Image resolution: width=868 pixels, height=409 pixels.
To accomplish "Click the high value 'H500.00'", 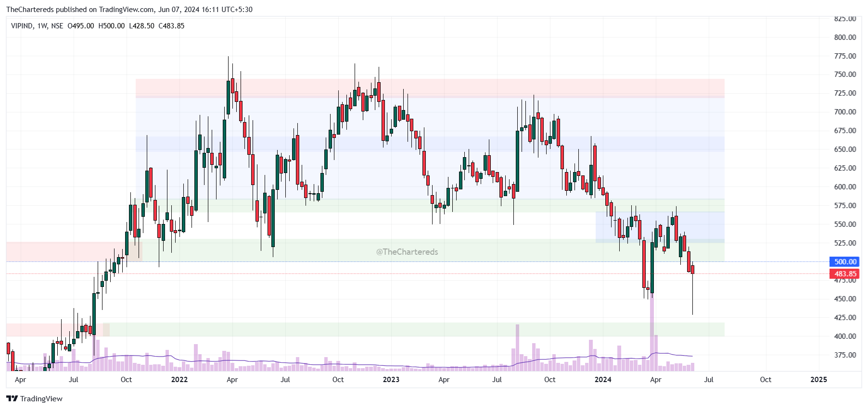I will [112, 26].
